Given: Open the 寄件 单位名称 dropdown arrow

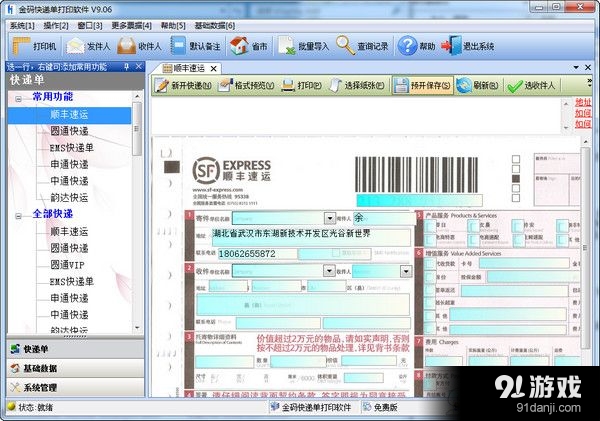Looking at the screenshot, I should (x=329, y=218).
